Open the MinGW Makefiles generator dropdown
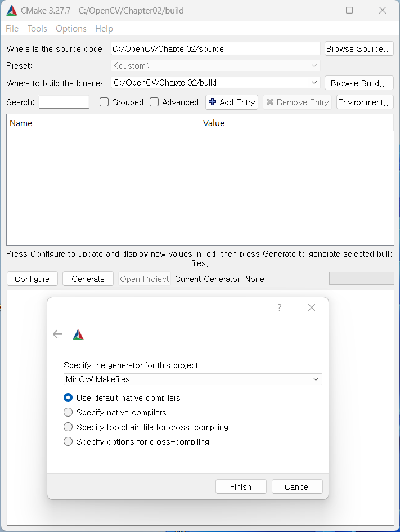 (x=193, y=379)
